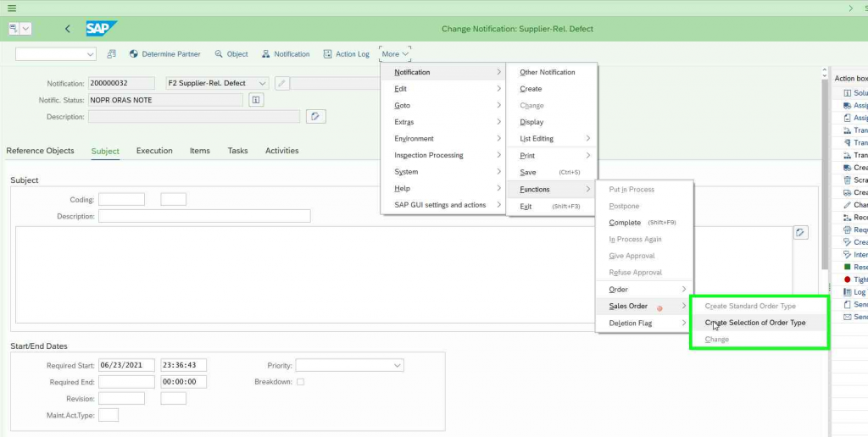Open the Help menu entry

[x=442, y=188]
